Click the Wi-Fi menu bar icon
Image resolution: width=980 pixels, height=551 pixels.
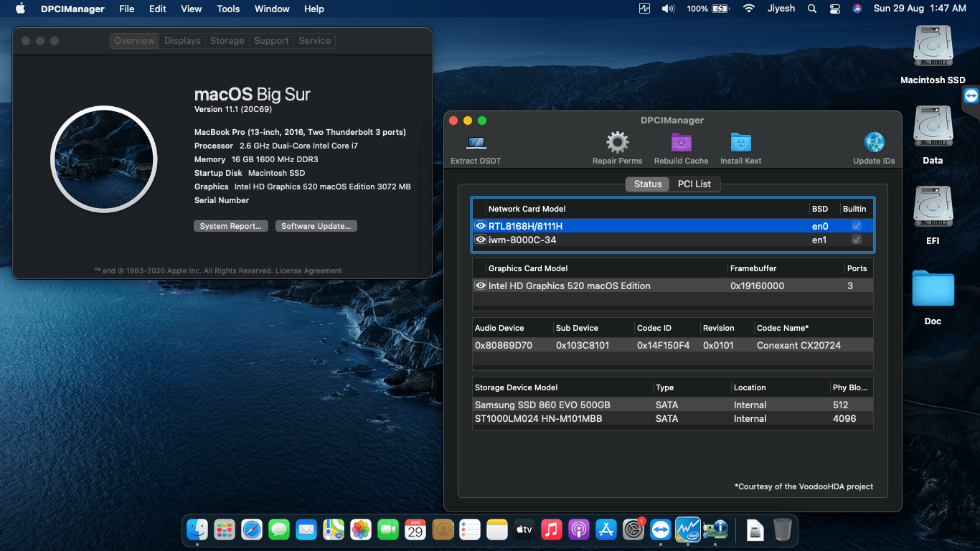point(749,9)
